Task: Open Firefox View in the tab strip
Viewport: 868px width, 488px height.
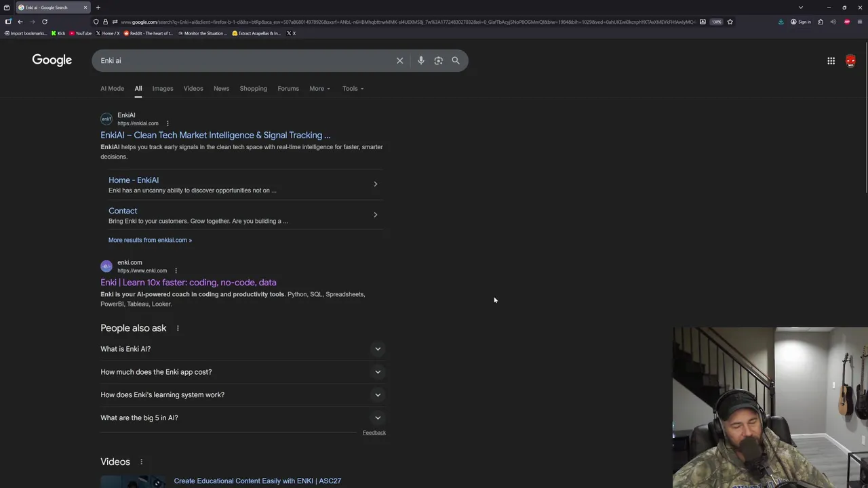Action: pos(7,7)
